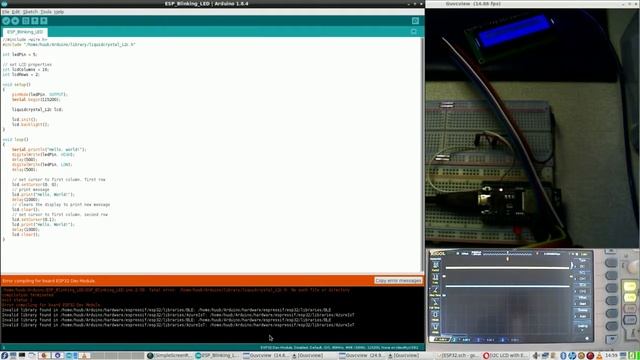Open the Help menu
640x360 pixels.
(x=59, y=12)
